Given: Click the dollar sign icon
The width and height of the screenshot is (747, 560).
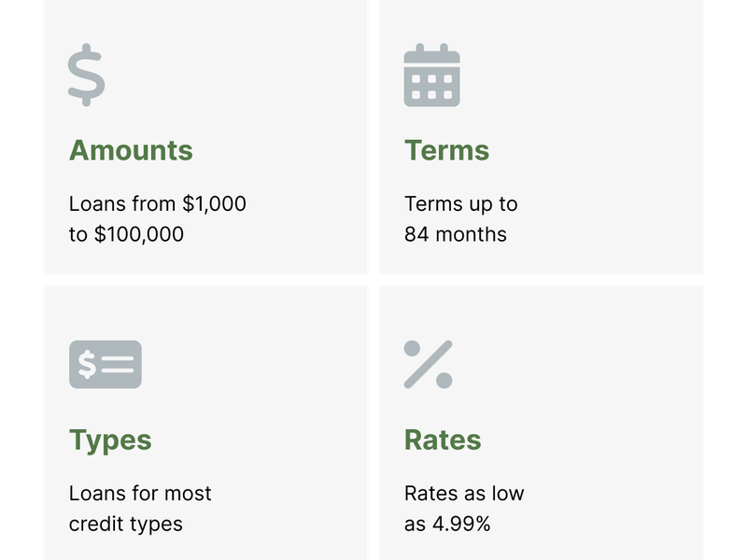Looking at the screenshot, I should click(86, 75).
